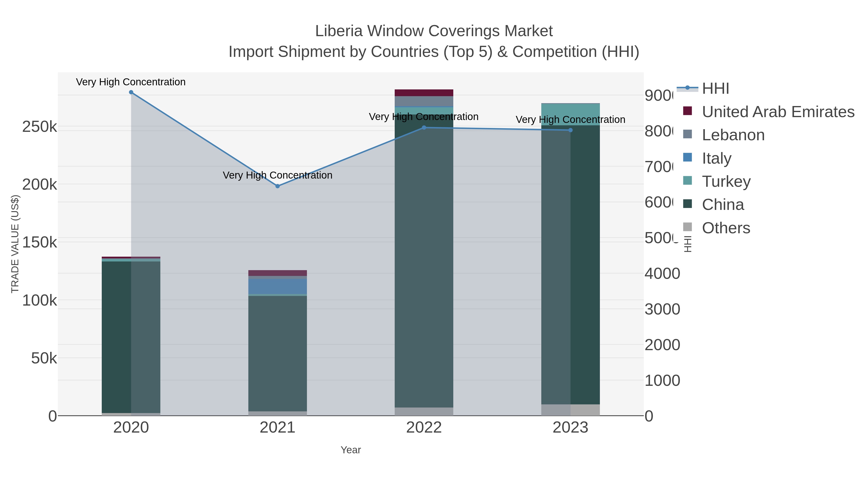Click the UAE bar segment for 2021
The image size is (868, 488).
[278, 273]
